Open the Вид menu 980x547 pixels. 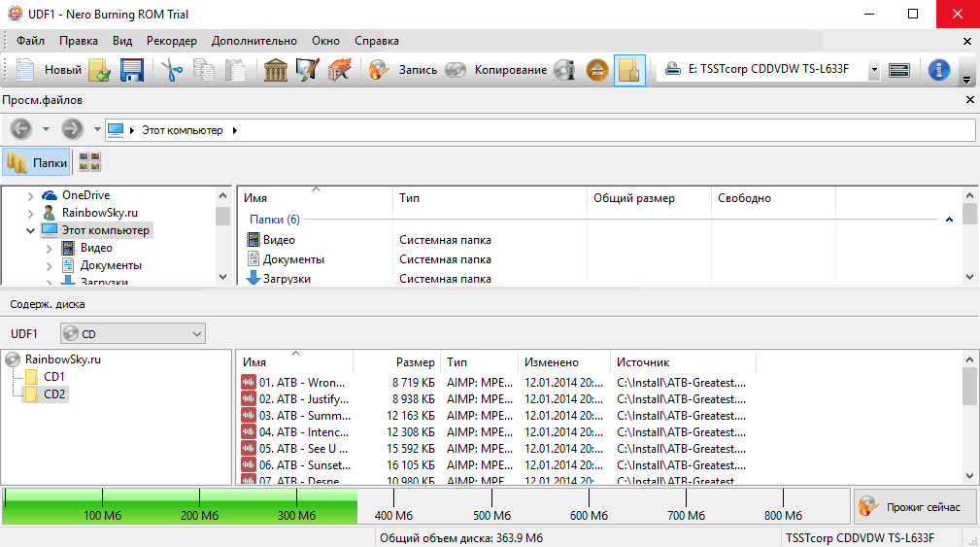tap(122, 41)
